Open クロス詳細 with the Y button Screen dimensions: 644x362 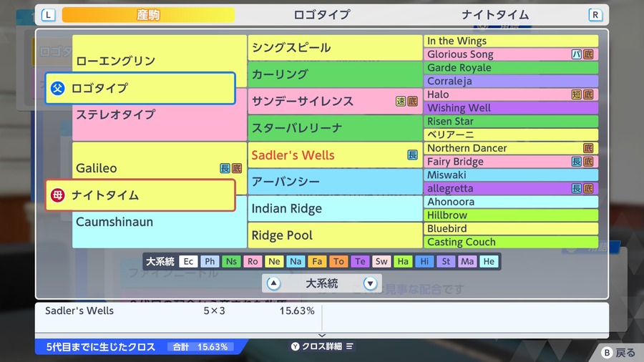(322, 346)
